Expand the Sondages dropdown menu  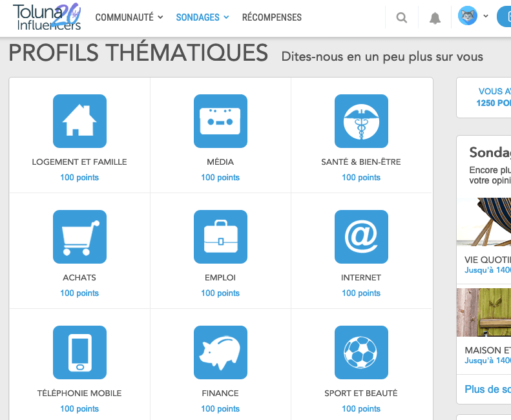coord(202,17)
